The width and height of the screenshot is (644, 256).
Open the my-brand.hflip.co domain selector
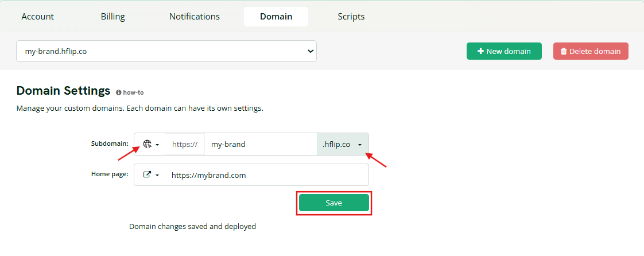click(166, 51)
